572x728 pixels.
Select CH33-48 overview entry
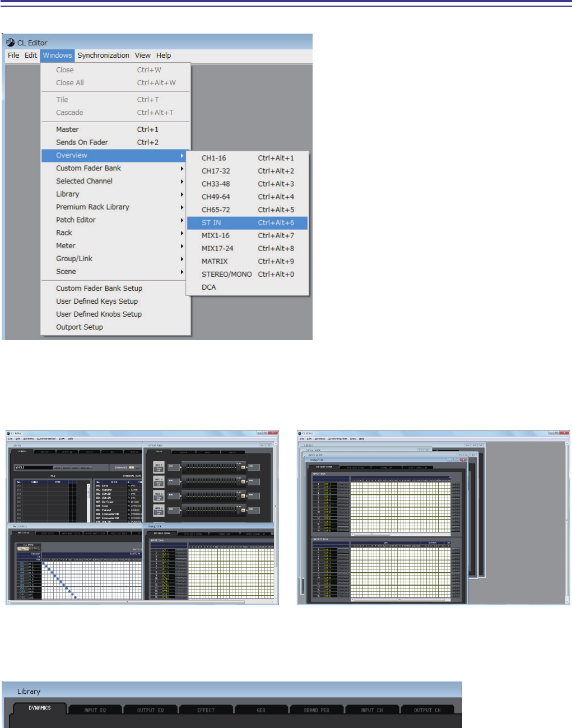click(248, 184)
